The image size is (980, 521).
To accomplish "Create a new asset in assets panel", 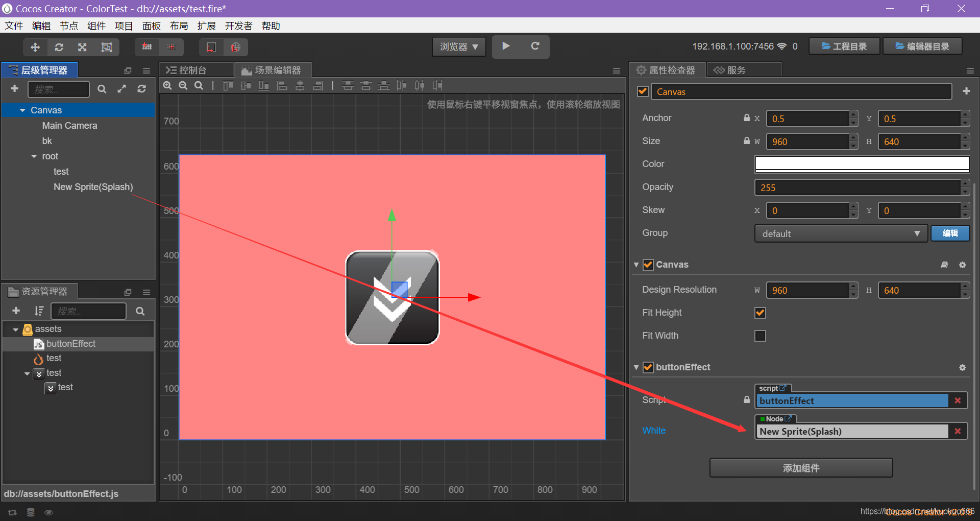I will coord(16,311).
